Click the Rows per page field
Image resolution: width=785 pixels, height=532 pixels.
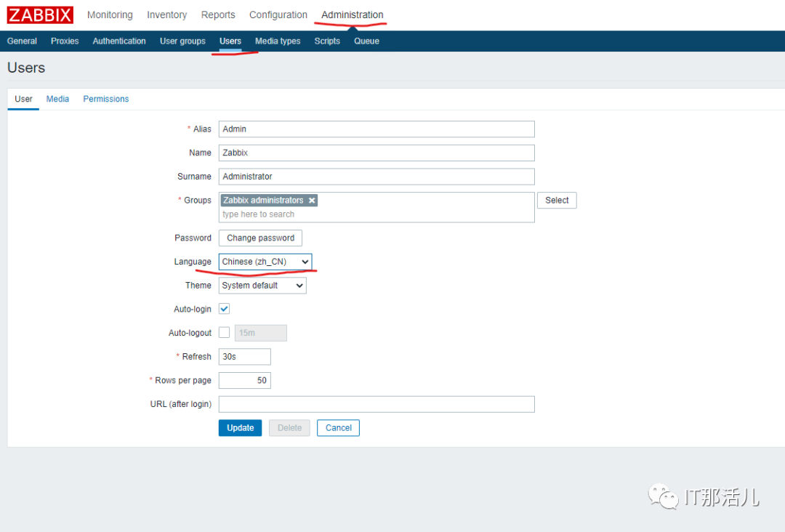[x=245, y=380]
